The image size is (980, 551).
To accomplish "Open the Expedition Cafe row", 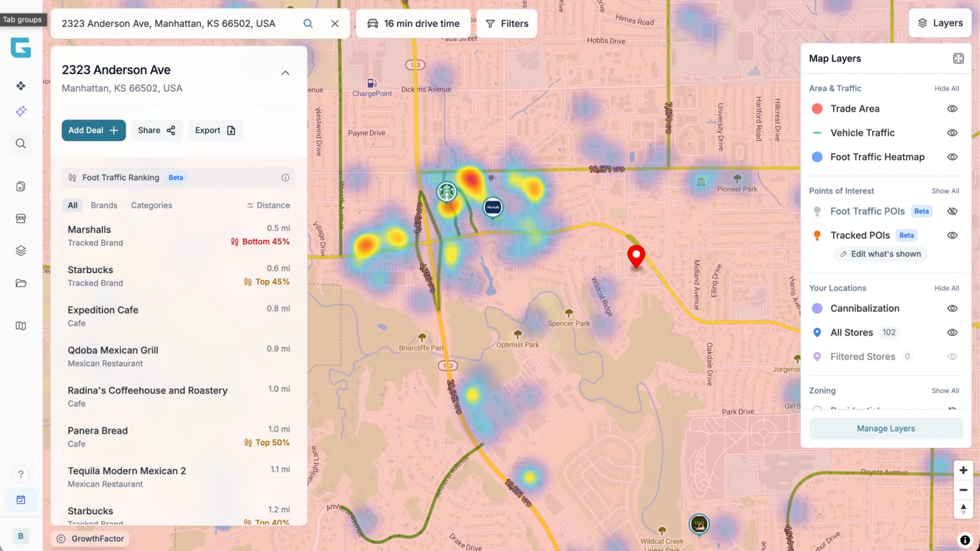I will tap(179, 316).
